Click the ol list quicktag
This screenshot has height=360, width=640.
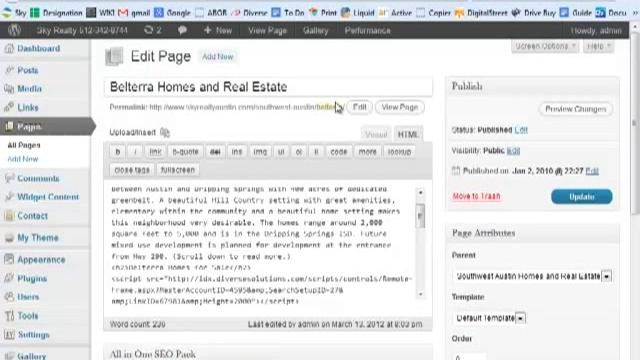pyautogui.click(x=298, y=152)
